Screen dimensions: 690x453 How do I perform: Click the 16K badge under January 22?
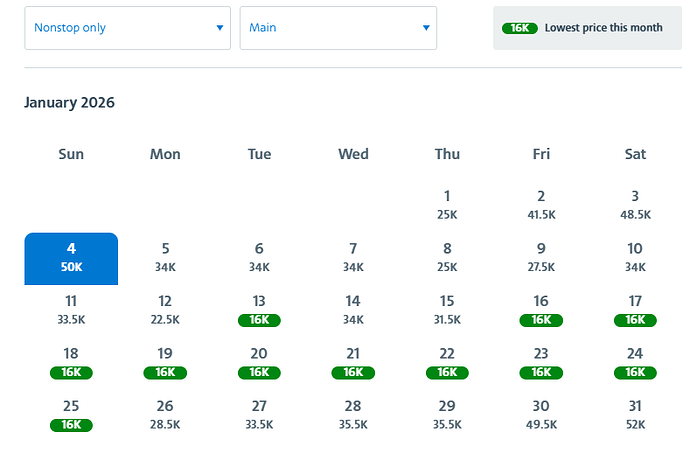[x=447, y=372]
